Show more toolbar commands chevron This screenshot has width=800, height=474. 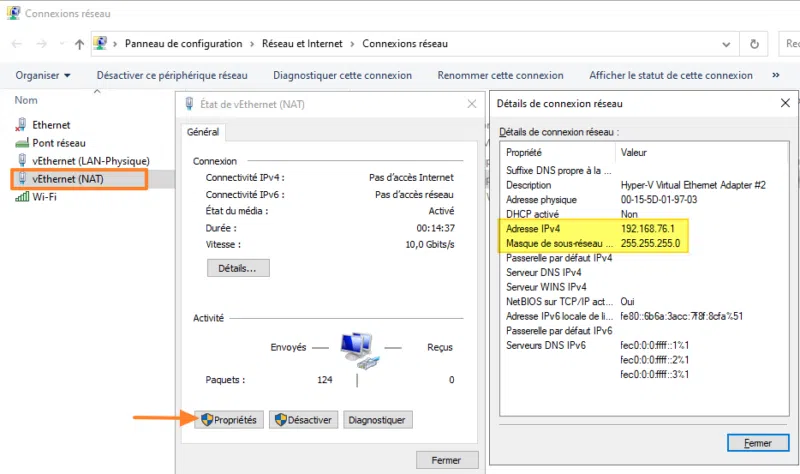[776, 75]
